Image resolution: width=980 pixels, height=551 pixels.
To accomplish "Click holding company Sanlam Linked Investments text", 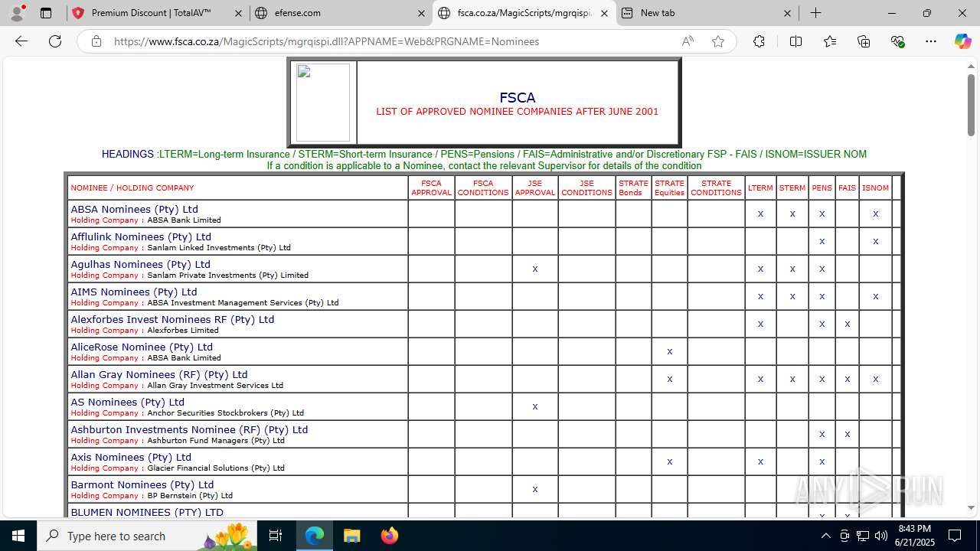I will coord(219,248).
